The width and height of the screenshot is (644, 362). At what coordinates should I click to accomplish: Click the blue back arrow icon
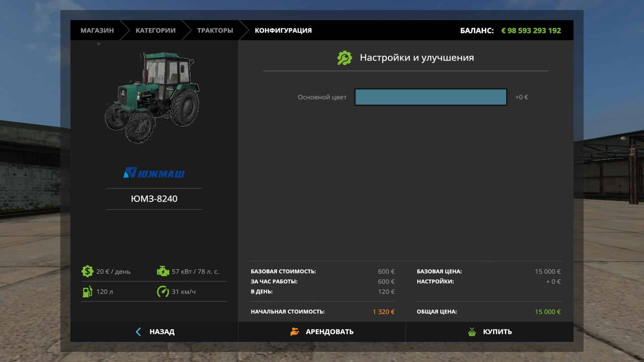click(x=138, y=332)
